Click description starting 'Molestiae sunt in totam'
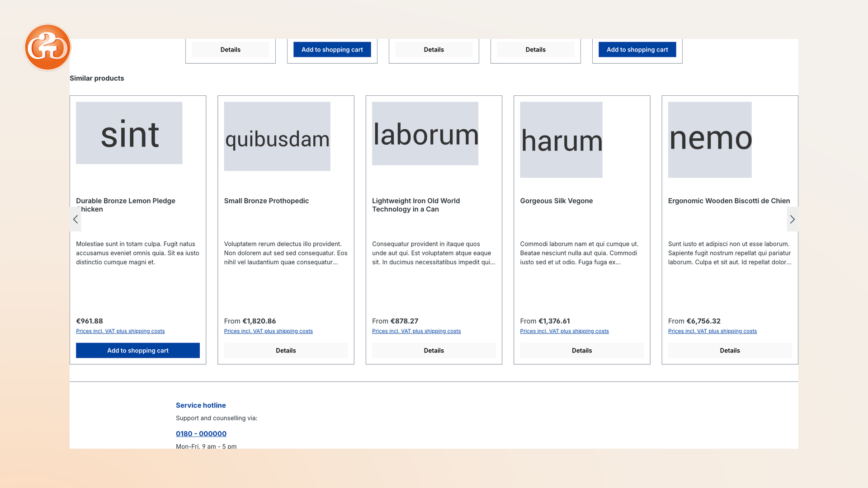Screen dimensions: 868x488 pos(137,253)
